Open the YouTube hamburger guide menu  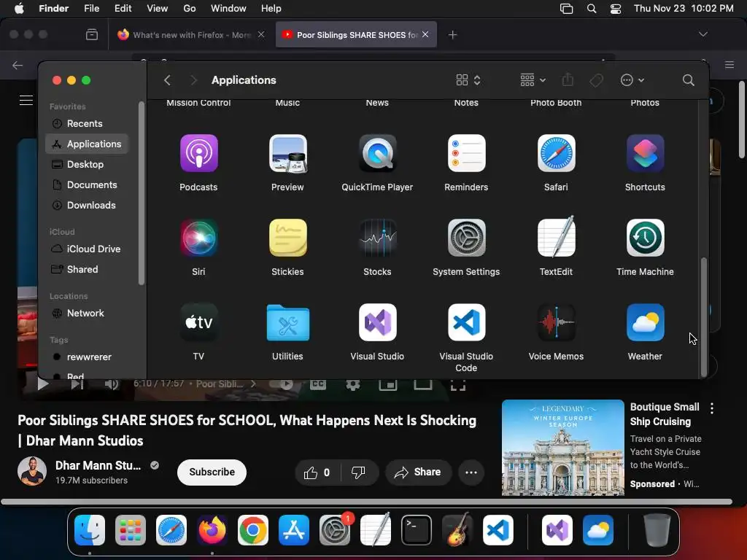26,100
